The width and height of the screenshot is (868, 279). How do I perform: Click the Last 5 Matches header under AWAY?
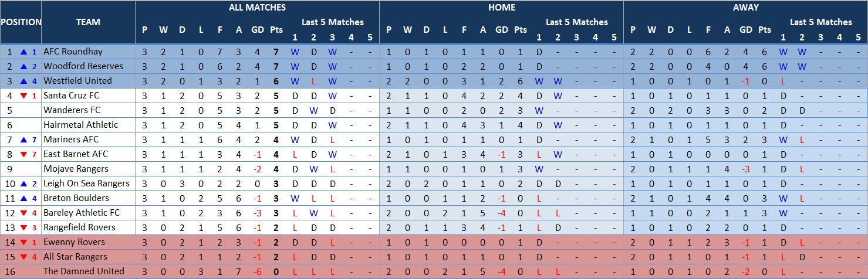pyautogui.click(x=820, y=22)
